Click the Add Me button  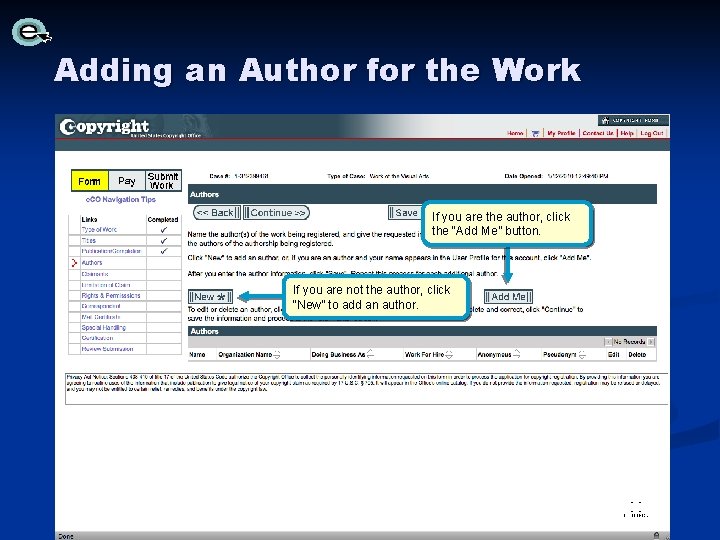tap(508, 297)
